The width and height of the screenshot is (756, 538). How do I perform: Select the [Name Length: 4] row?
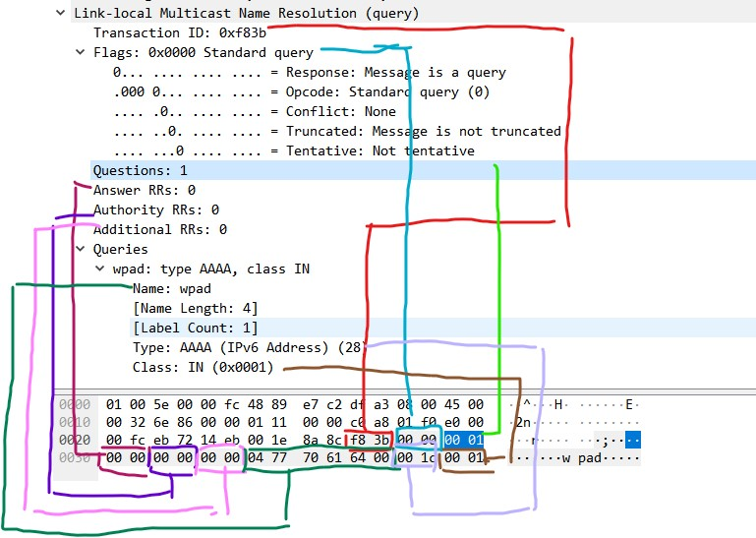point(196,308)
